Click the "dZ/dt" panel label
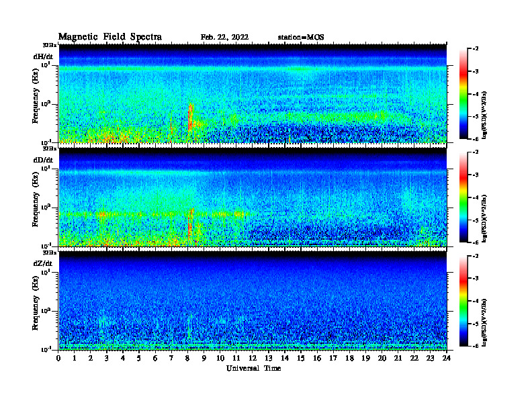This screenshot has height=411, width=532. (x=43, y=263)
